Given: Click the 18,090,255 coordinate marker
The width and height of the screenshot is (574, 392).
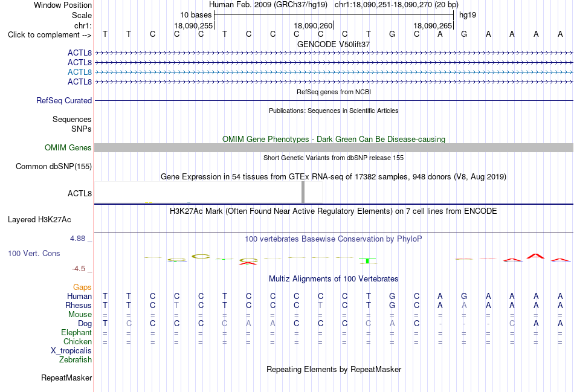Looking at the screenshot, I should (x=193, y=25).
